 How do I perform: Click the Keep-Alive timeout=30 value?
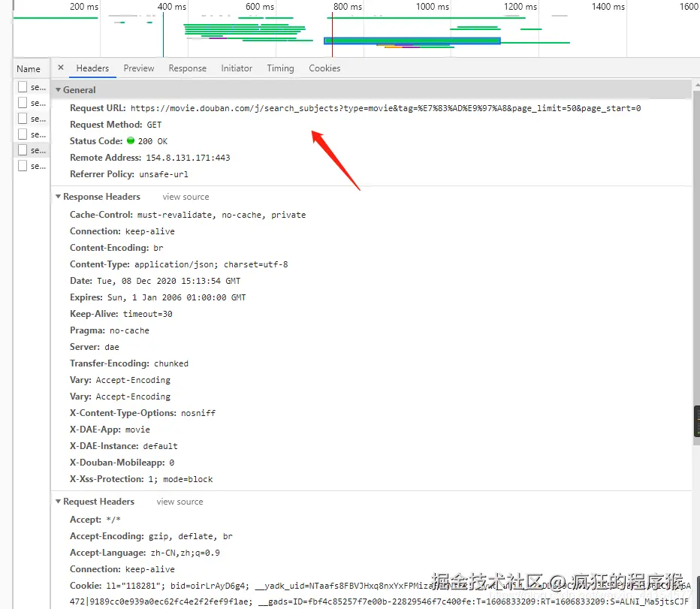pos(148,314)
